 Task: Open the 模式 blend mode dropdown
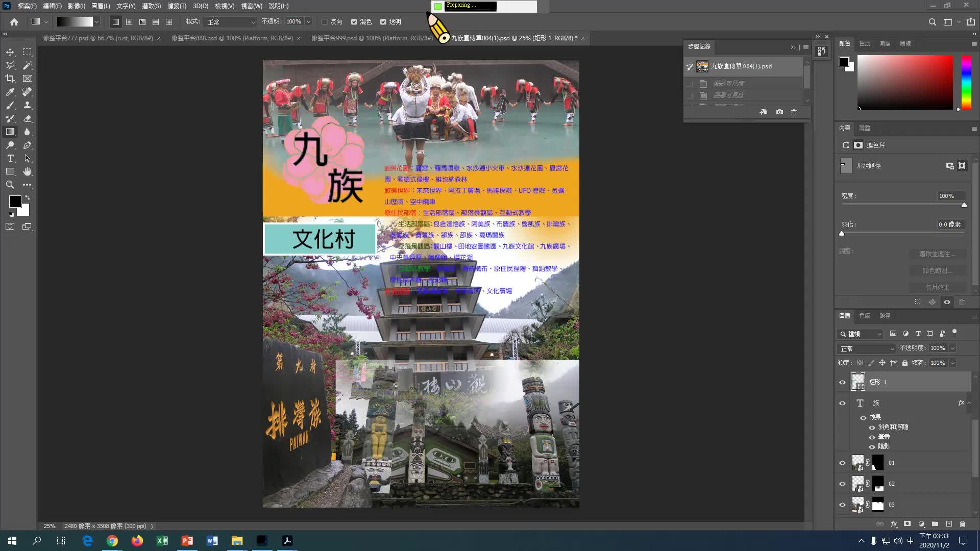pos(230,22)
